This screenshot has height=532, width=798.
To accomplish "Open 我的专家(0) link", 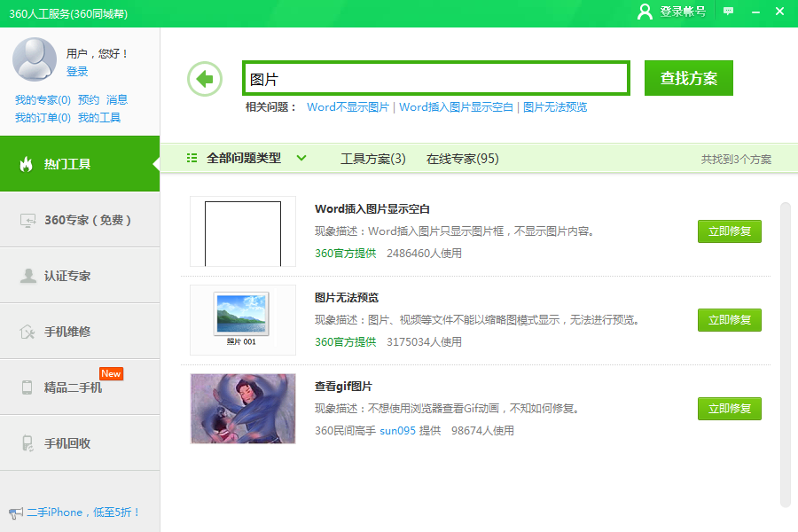I will coord(43,100).
